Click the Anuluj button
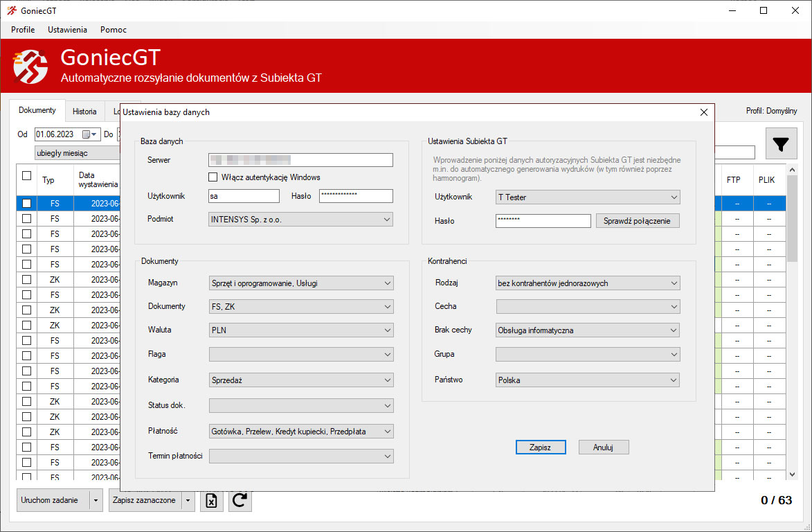 click(604, 447)
